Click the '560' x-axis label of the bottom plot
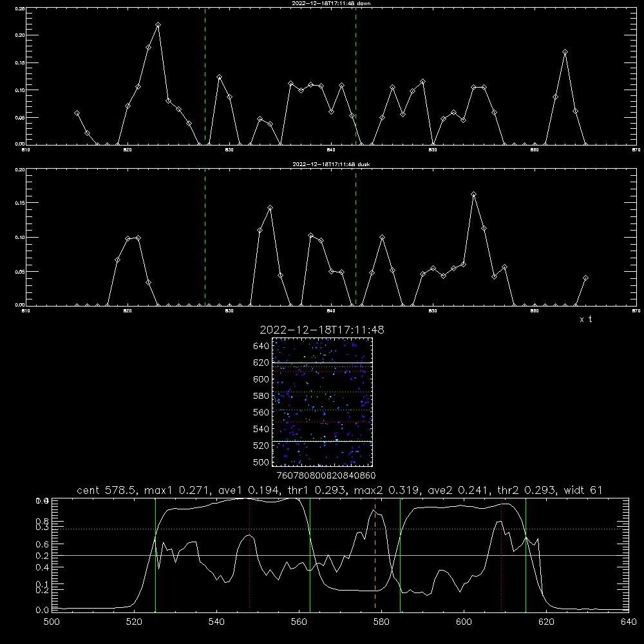The image size is (644, 644). pos(299,621)
